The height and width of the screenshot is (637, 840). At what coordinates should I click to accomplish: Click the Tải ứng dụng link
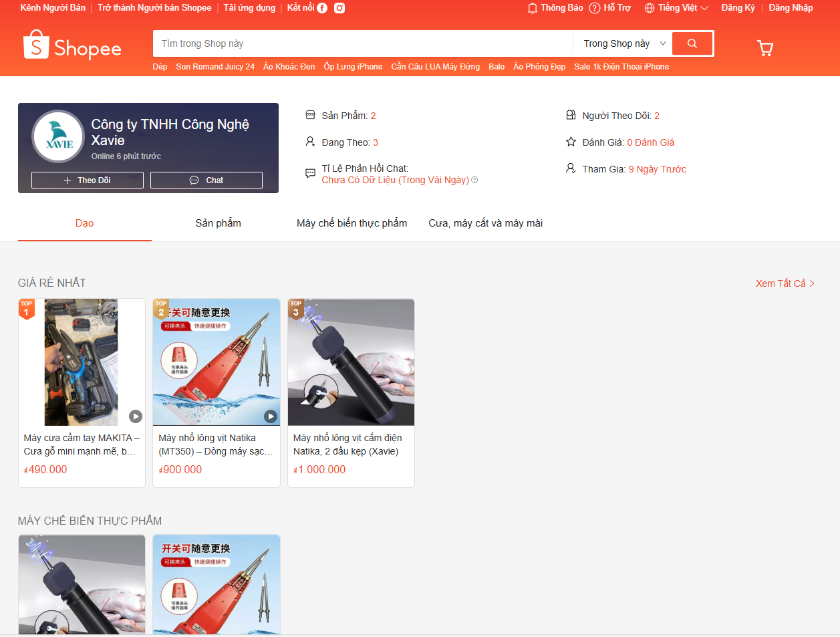249,8
